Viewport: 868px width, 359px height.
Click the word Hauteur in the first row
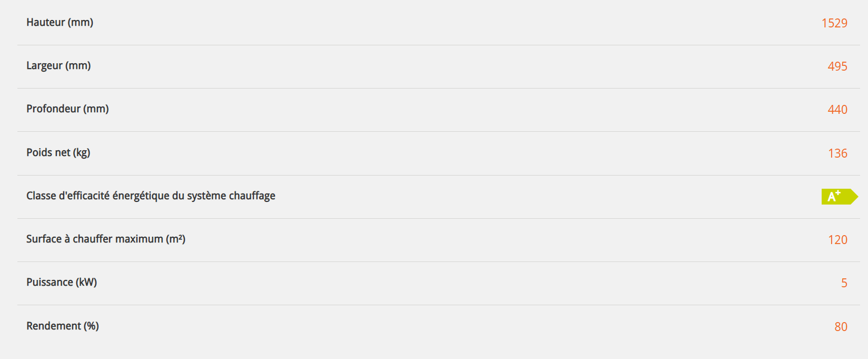46,23
